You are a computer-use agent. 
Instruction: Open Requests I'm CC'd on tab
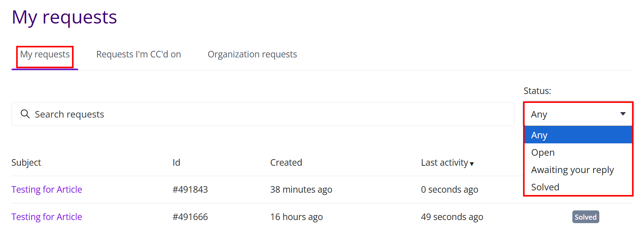coord(139,54)
